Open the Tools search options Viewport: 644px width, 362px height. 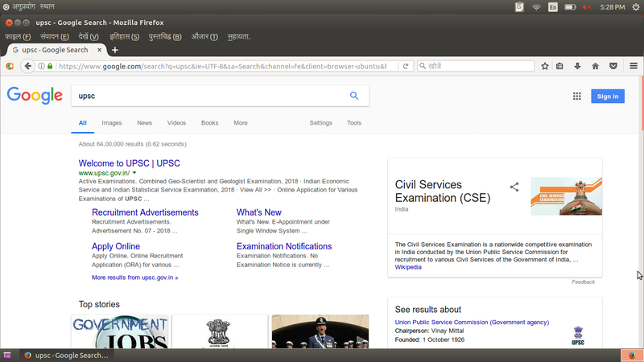(353, 123)
